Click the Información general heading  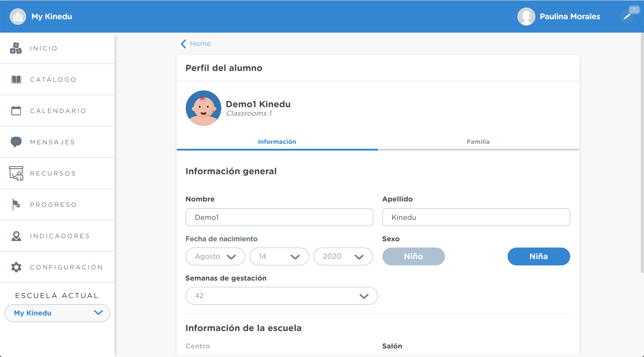(231, 171)
